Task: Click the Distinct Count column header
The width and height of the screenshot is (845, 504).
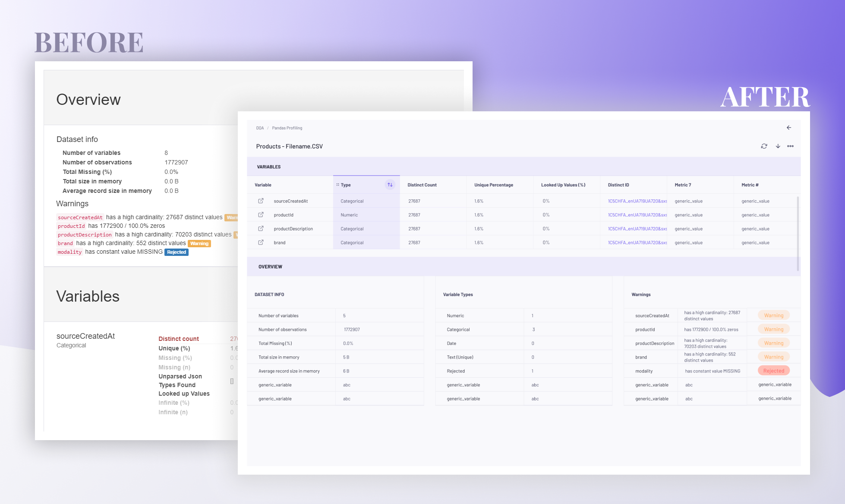Action: point(422,185)
